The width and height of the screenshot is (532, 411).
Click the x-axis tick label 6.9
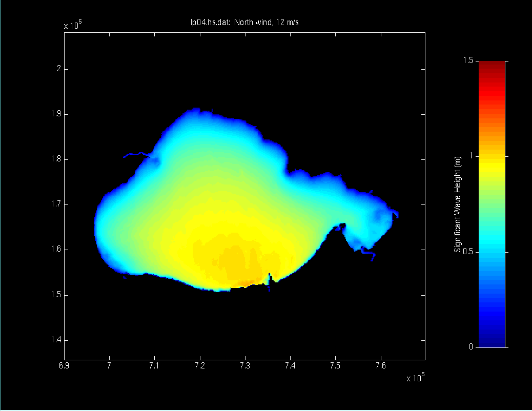pos(65,365)
